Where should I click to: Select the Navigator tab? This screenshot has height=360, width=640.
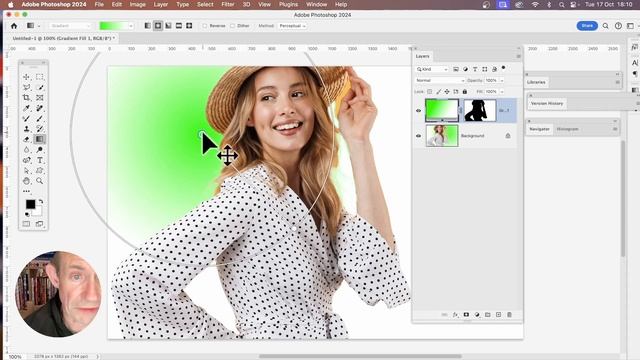click(539, 129)
